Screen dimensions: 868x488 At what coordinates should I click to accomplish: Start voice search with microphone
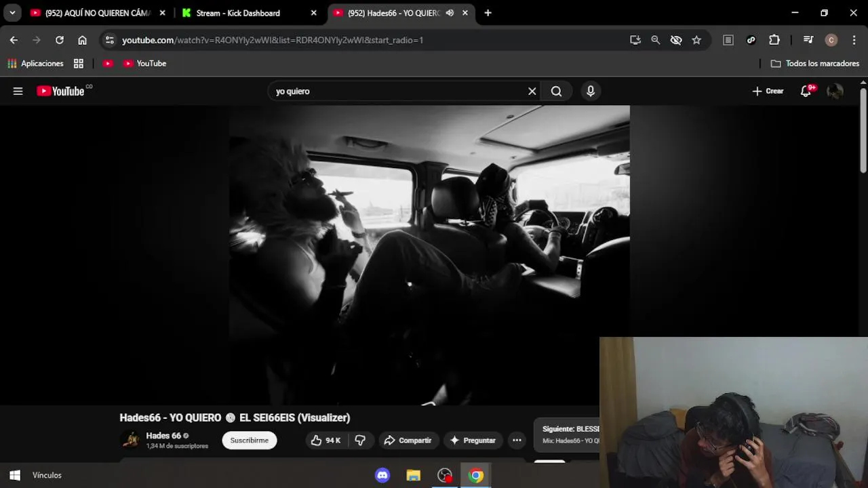[x=591, y=91]
